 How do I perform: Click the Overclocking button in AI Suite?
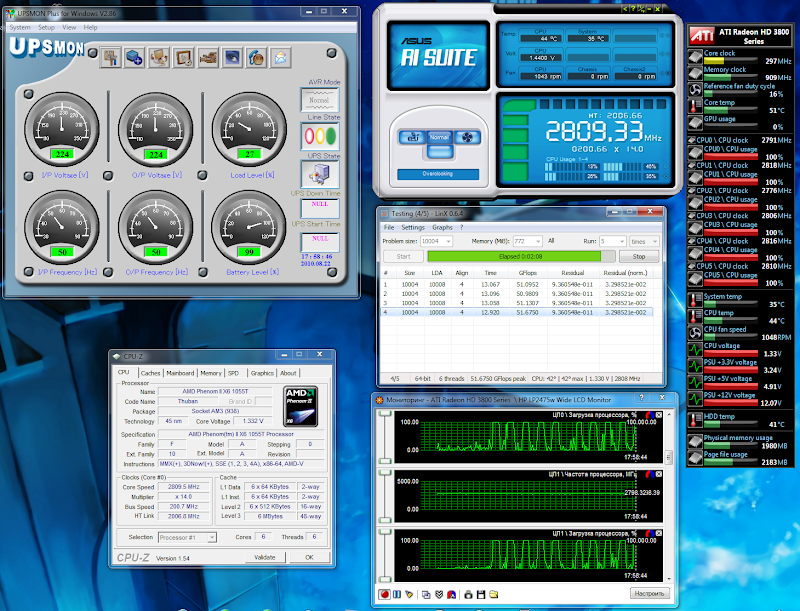(x=438, y=174)
